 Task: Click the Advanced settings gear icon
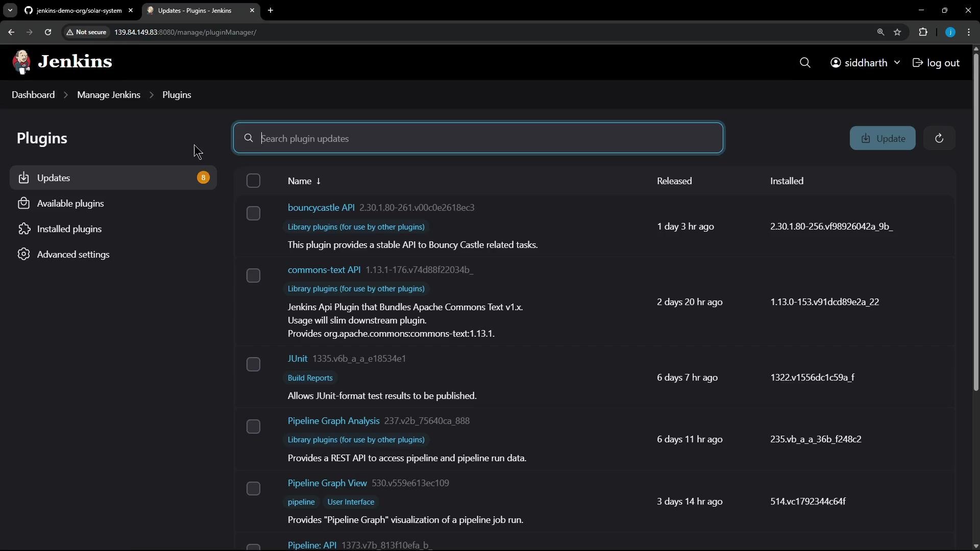tap(23, 254)
